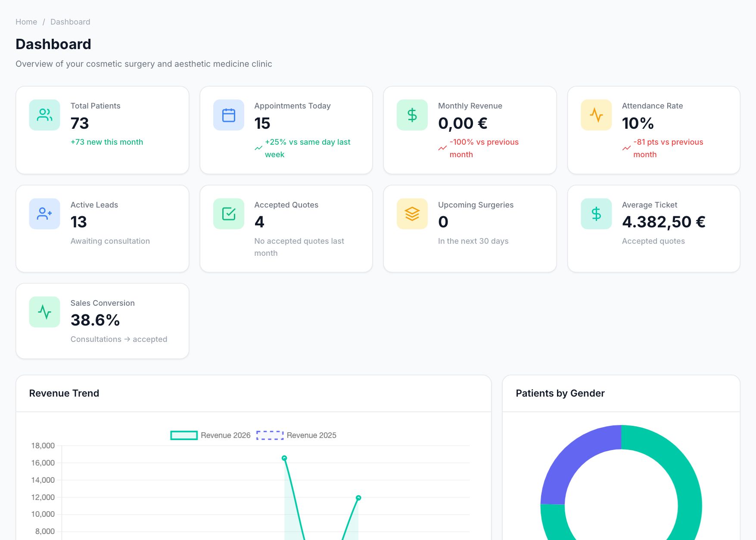This screenshot has height=540, width=756.
Task: Click the Active Leads user-plus icon
Action: click(x=44, y=214)
